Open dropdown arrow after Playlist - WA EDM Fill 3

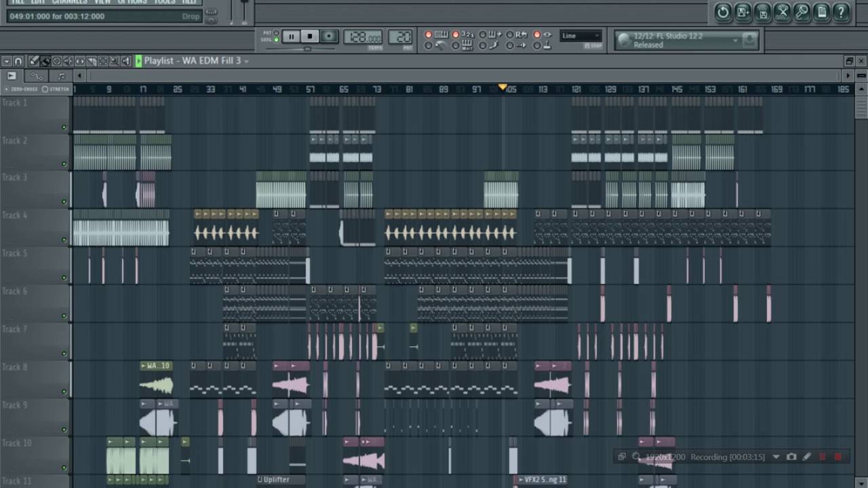[x=246, y=61]
